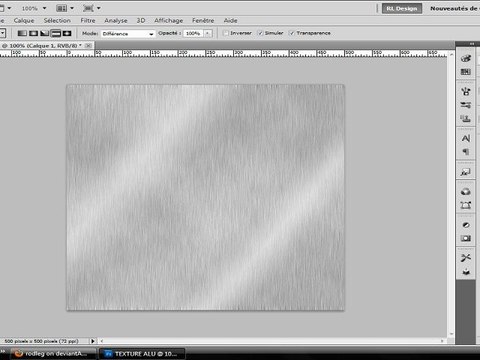480x360 pixels.
Task: Click the Firefox icon on redleg taskbar button
Action: [18, 353]
